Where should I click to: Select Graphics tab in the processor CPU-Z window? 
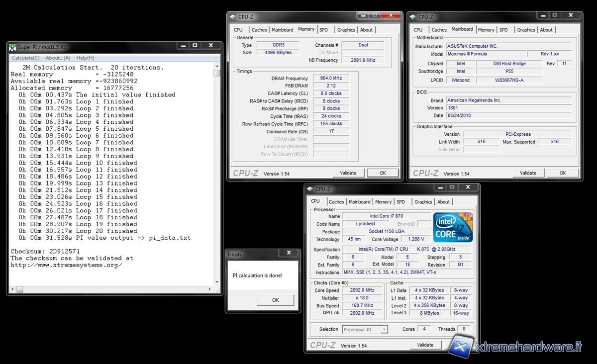[x=423, y=202]
